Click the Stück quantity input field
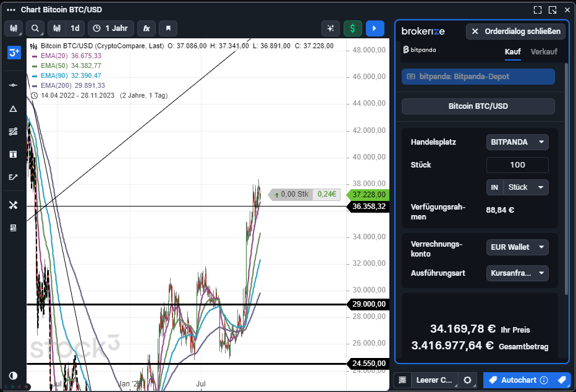 point(517,165)
